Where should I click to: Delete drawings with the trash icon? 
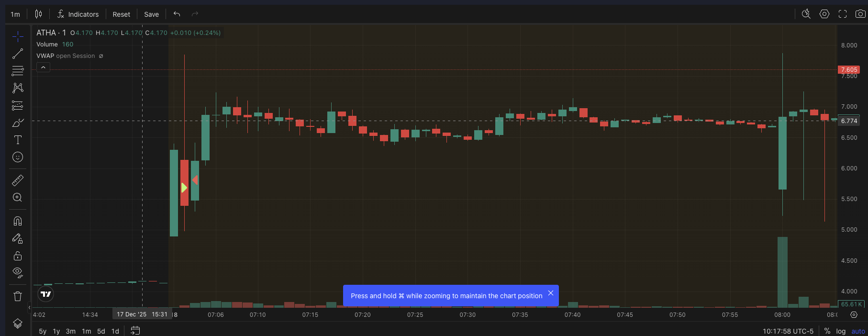pos(18,296)
